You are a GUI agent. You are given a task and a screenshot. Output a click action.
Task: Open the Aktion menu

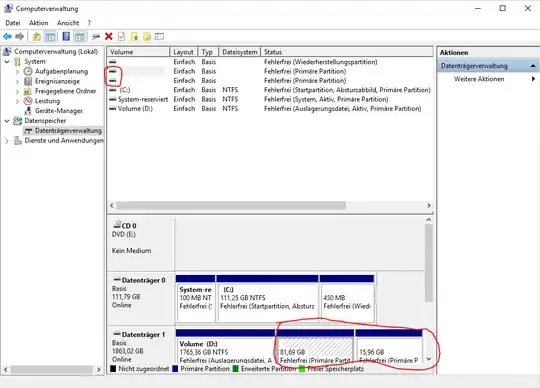pyautogui.click(x=39, y=23)
